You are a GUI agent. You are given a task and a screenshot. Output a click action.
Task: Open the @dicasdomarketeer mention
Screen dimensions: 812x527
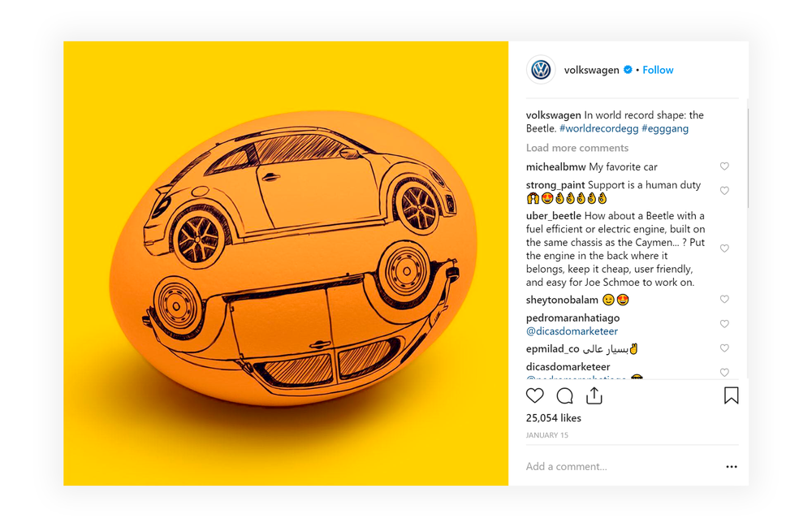pos(572,331)
